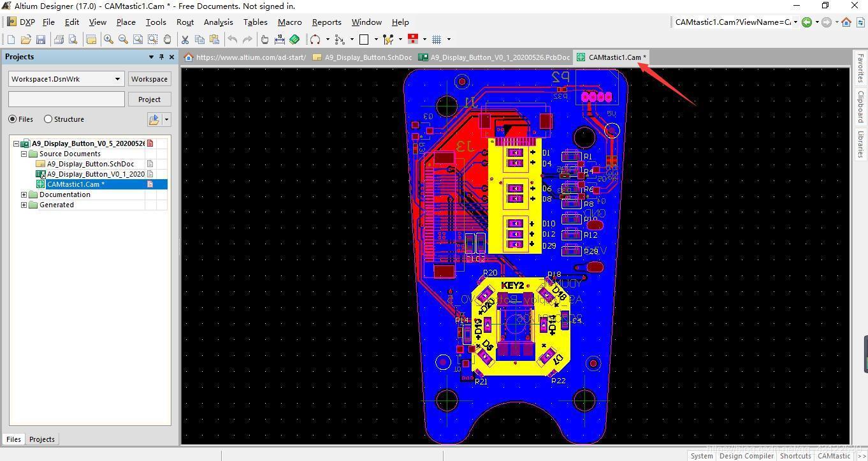Navigate back with green arrow
The width and height of the screenshot is (868, 461).
[807, 22]
